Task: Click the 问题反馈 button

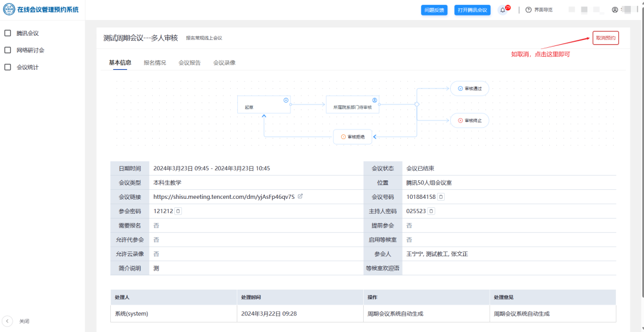Action: pos(434,10)
